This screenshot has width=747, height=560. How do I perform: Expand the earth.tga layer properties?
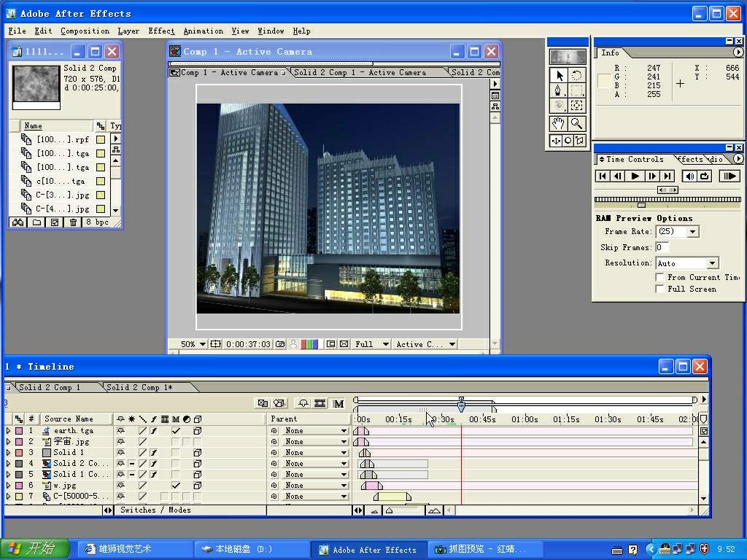9,431
